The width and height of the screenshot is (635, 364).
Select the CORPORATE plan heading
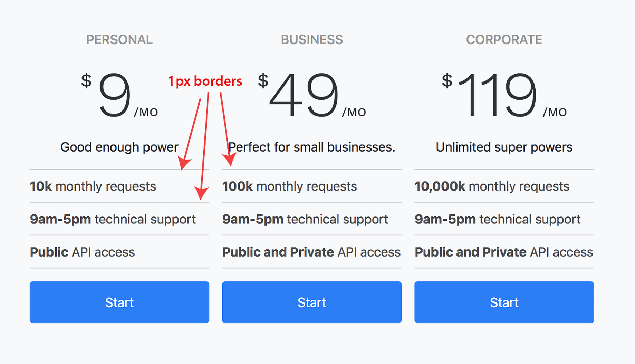[504, 40]
